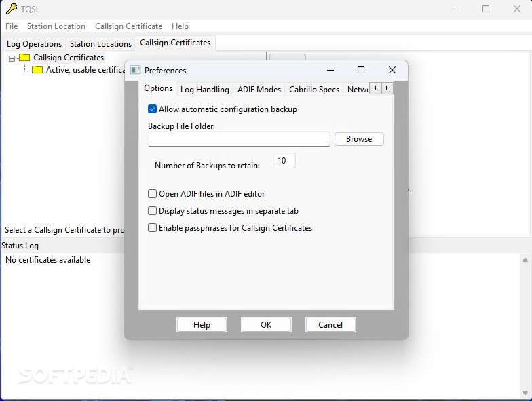Select the Callsign Certificates tree label
The image size is (532, 401).
click(x=69, y=58)
